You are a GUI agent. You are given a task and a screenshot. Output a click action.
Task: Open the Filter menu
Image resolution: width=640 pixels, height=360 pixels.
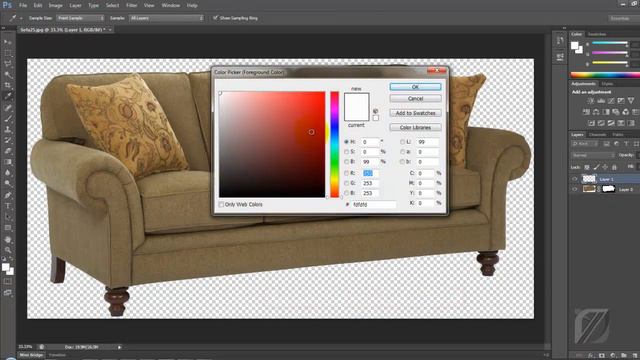[x=131, y=5]
